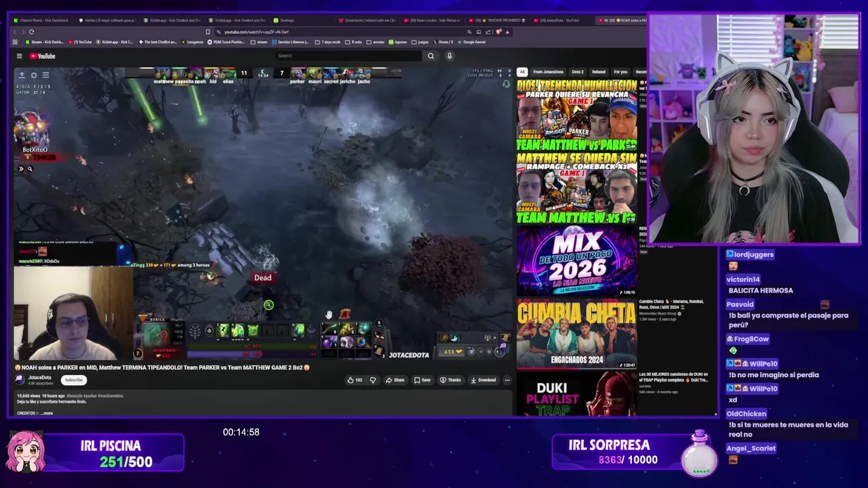Viewport: 868px width, 488px height.
Task: Open the 7 days mods bookmarks folder
Action: click(x=329, y=42)
